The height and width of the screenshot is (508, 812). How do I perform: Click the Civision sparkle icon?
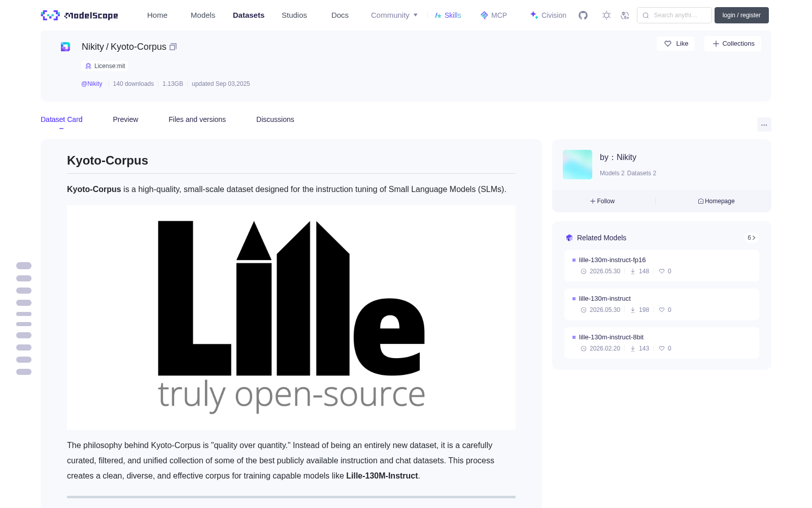pyautogui.click(x=534, y=15)
